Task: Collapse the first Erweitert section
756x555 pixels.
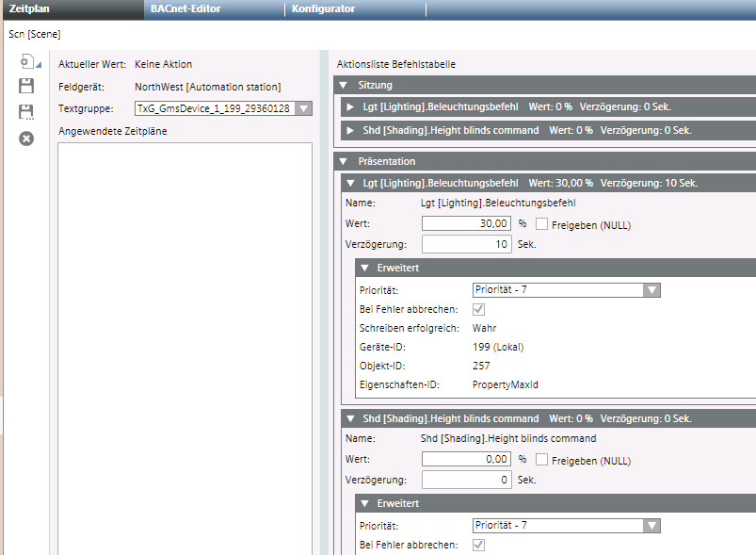Action: [365, 269]
